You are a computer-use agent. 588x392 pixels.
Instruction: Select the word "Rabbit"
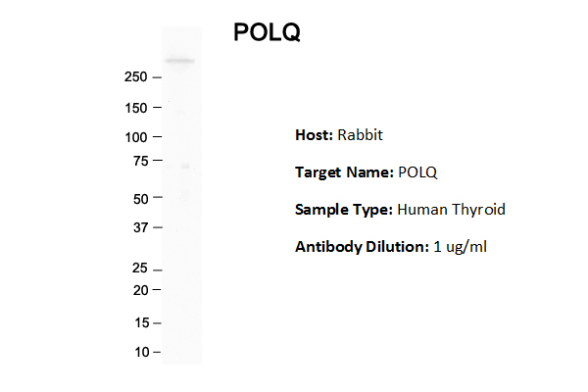tap(359, 134)
